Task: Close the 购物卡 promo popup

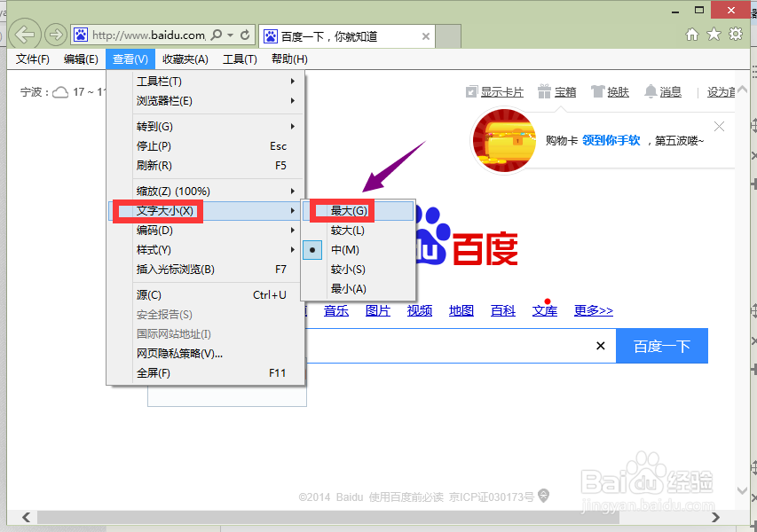Action: (x=719, y=127)
